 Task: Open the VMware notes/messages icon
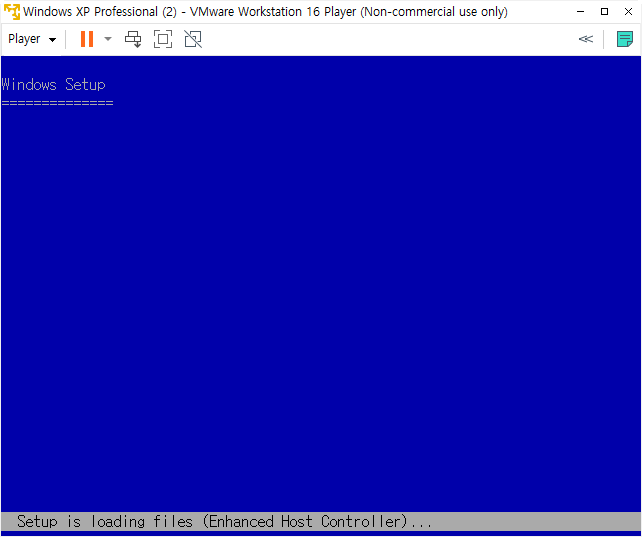(625, 39)
